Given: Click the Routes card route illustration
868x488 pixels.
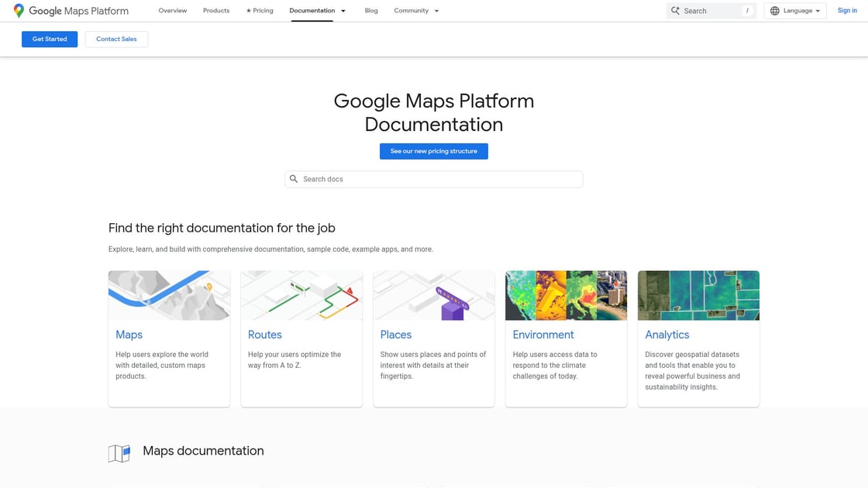Looking at the screenshot, I should click(x=301, y=295).
